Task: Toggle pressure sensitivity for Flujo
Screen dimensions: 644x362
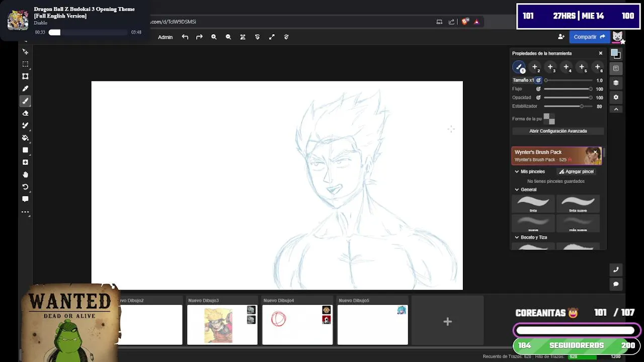Action: pyautogui.click(x=538, y=89)
